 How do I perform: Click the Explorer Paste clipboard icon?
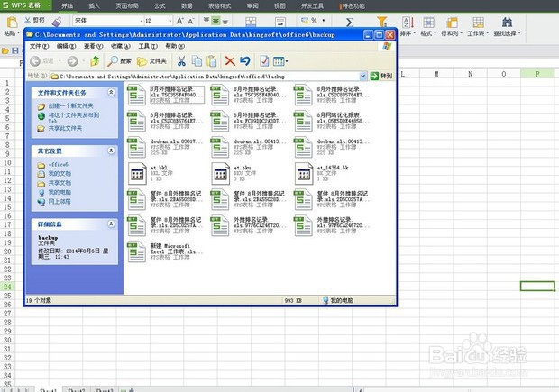click(212, 61)
